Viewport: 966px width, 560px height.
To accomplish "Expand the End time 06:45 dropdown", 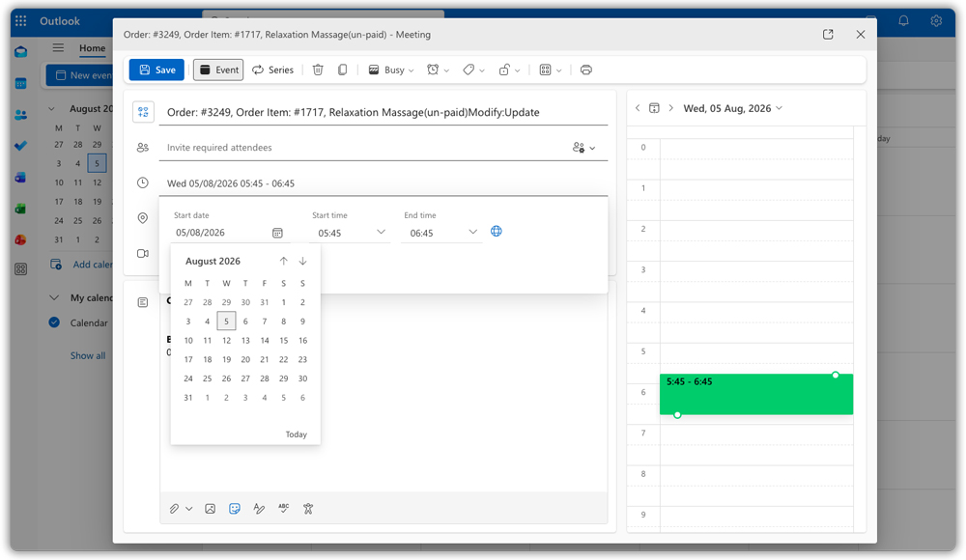I will tap(472, 232).
